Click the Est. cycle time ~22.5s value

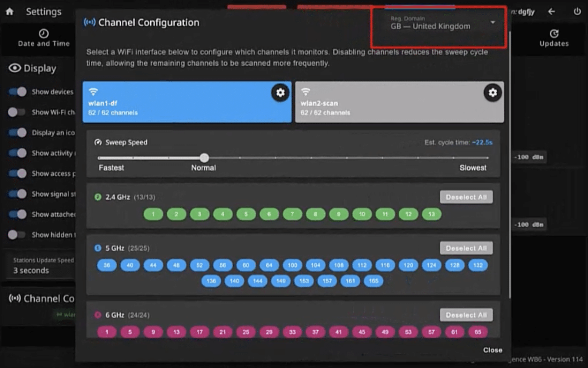482,142
